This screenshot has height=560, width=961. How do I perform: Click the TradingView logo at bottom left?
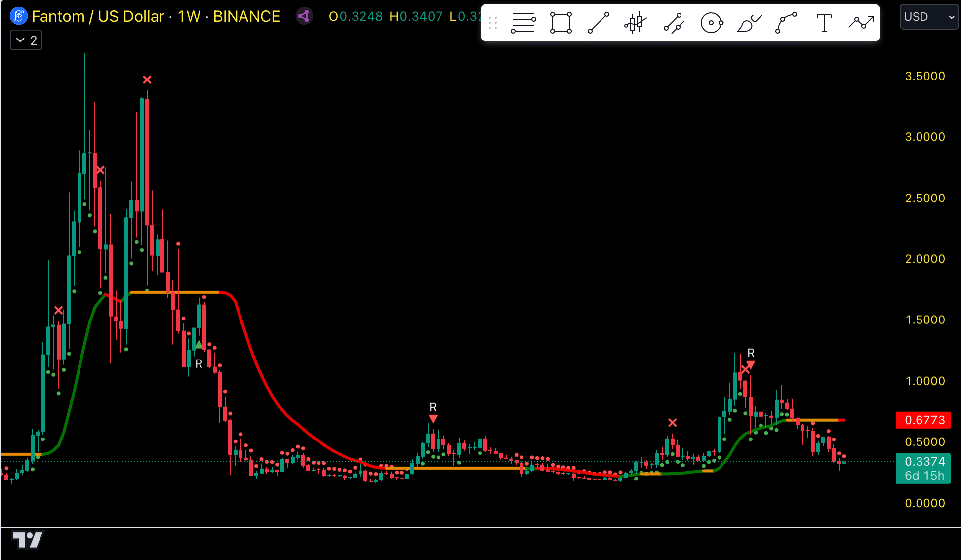[x=28, y=540]
